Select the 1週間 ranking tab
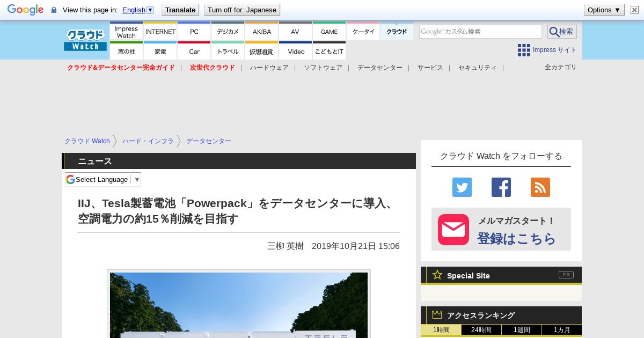The height and width of the screenshot is (338, 644). [x=522, y=330]
